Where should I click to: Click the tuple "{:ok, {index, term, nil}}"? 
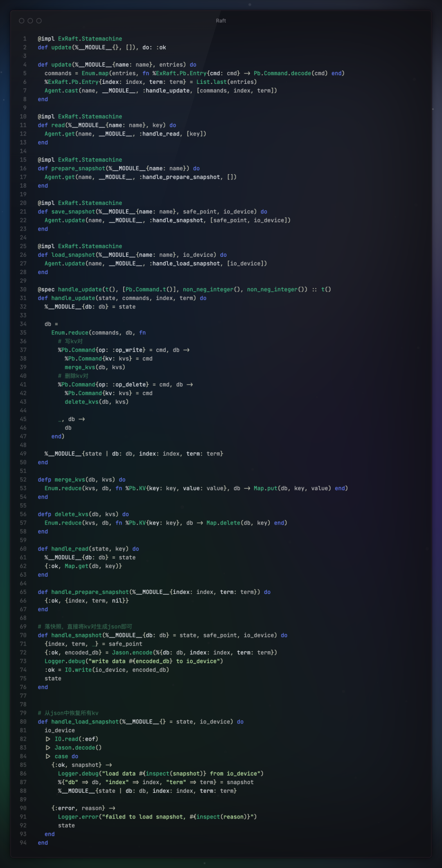point(87,601)
